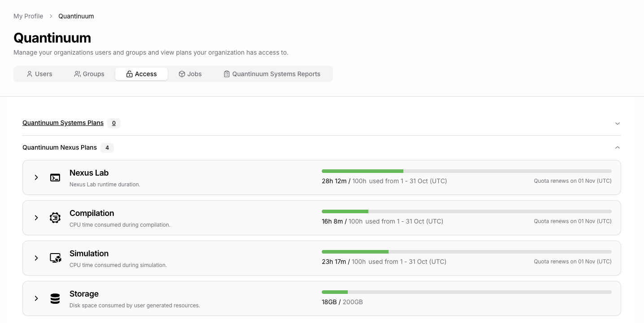Click the Simulation monitor icon

coord(55,258)
